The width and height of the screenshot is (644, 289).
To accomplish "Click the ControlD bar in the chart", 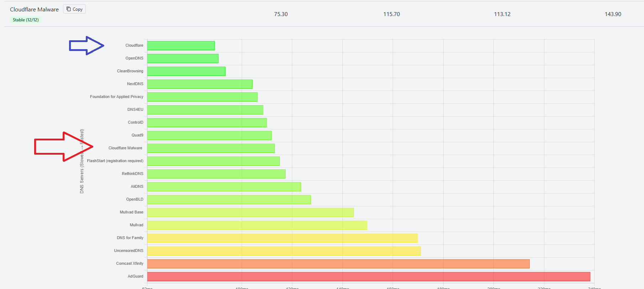I will 207,123.
